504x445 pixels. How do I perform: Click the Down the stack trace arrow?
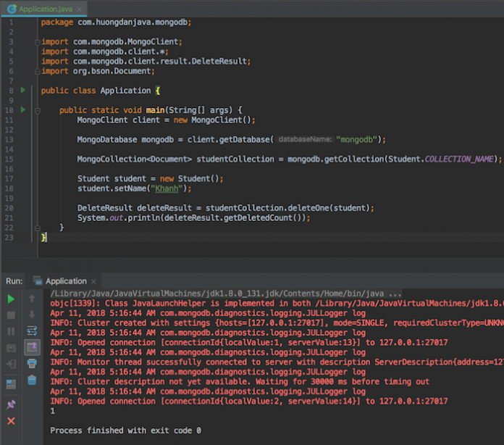point(32,315)
